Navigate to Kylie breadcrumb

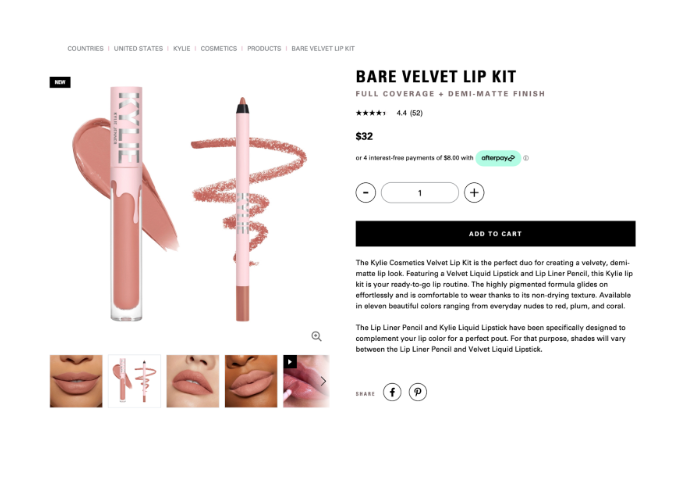click(181, 49)
